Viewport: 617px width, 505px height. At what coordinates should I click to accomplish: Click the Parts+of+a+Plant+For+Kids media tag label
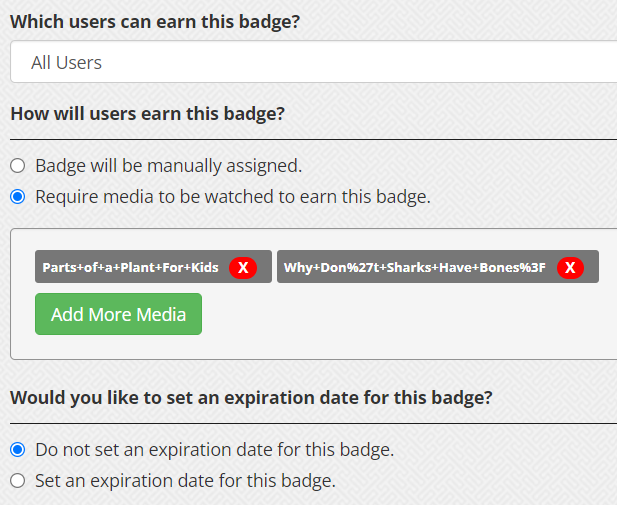click(x=130, y=268)
